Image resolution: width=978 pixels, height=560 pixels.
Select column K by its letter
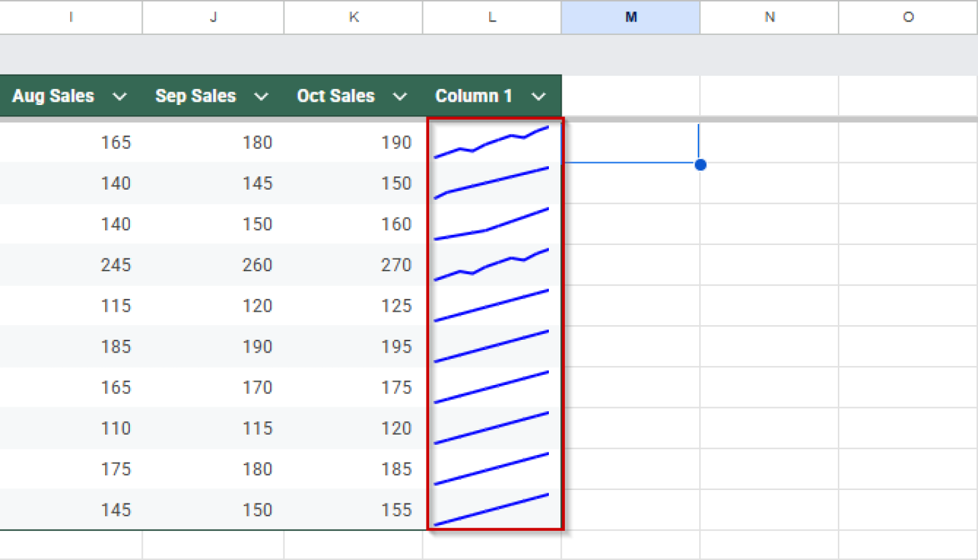pyautogui.click(x=353, y=17)
